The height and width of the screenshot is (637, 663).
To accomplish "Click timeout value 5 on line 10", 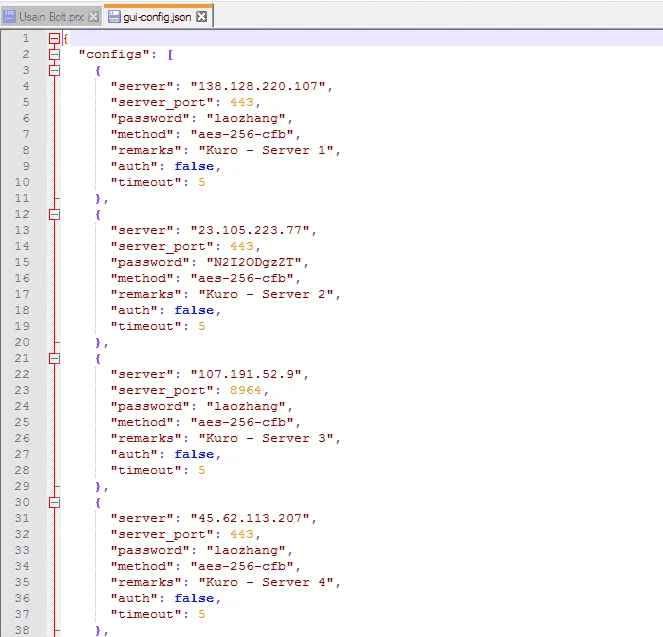I will coord(202,183).
